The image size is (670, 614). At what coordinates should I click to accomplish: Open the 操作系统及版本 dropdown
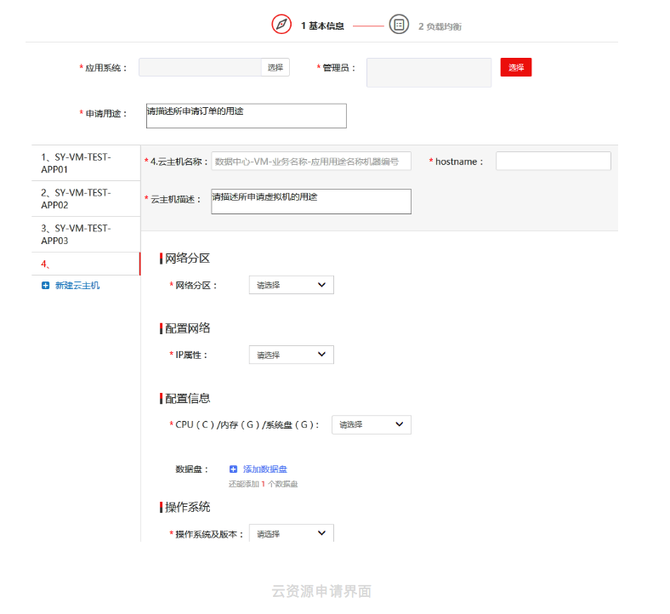[x=291, y=534]
